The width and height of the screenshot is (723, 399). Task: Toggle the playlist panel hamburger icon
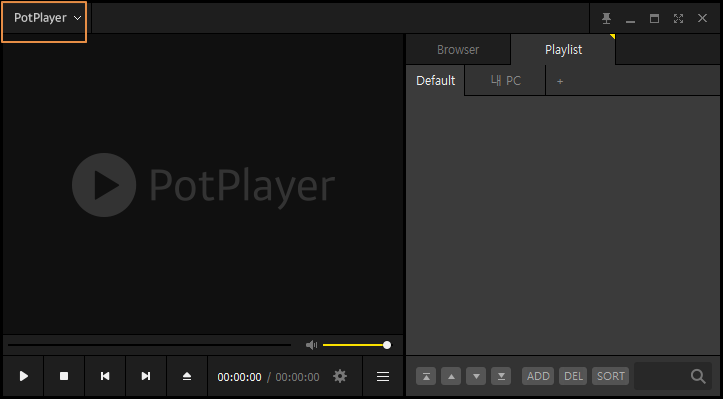click(383, 376)
